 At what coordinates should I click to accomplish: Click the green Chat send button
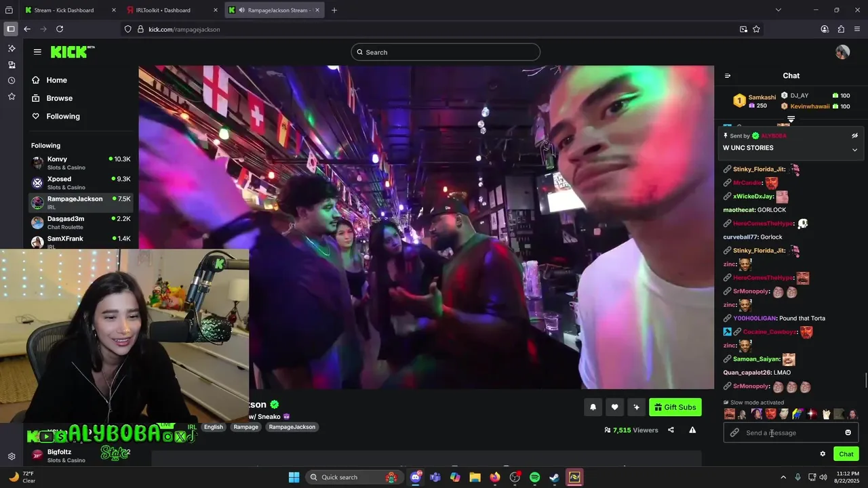846,454
